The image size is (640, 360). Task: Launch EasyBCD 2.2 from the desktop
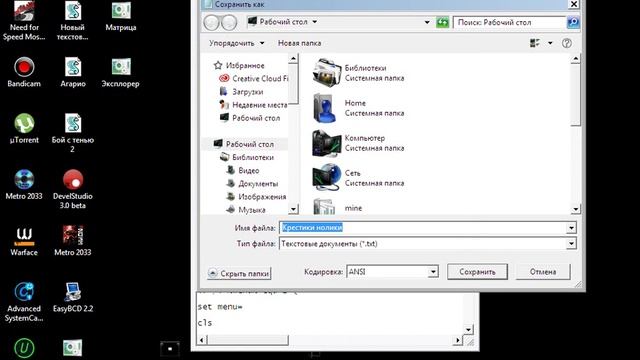73,298
